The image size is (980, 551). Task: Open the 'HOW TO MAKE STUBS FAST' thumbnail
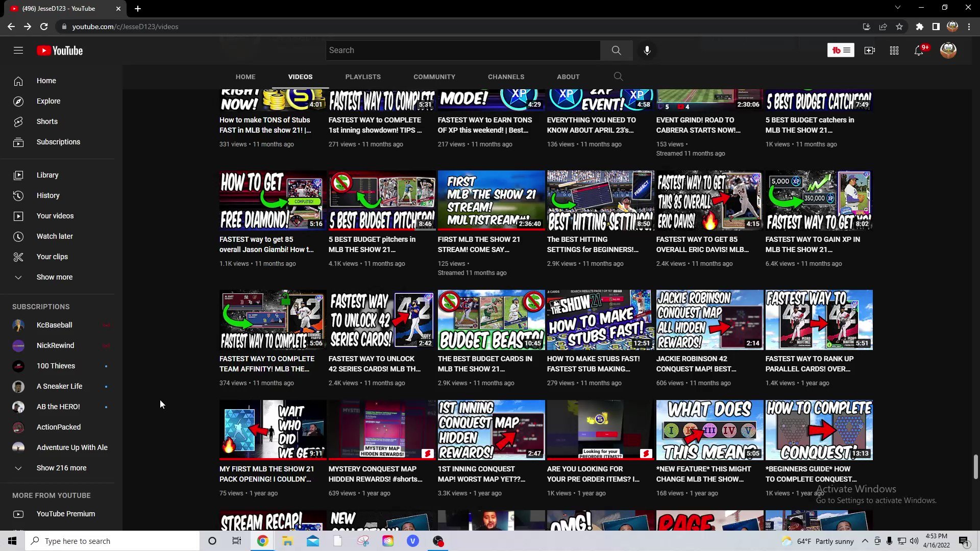click(x=600, y=320)
